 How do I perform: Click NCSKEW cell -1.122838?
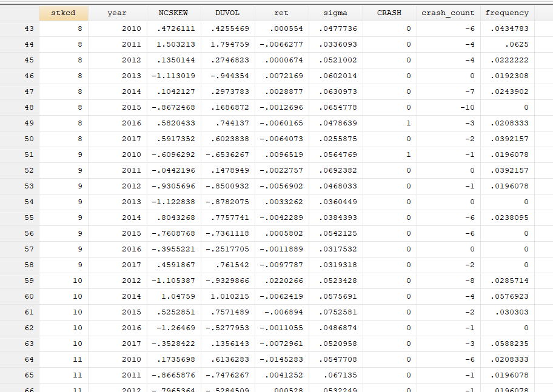click(x=173, y=202)
